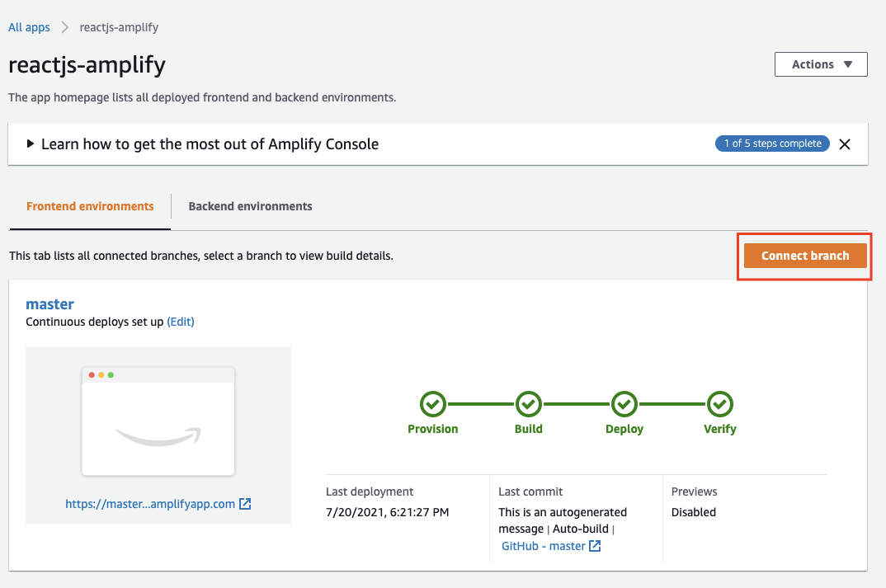Dismiss the Amplify Console tutorial banner

845,143
